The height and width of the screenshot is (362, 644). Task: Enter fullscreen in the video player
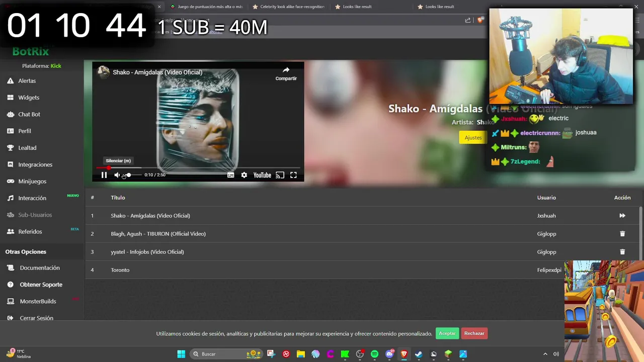[x=293, y=175]
